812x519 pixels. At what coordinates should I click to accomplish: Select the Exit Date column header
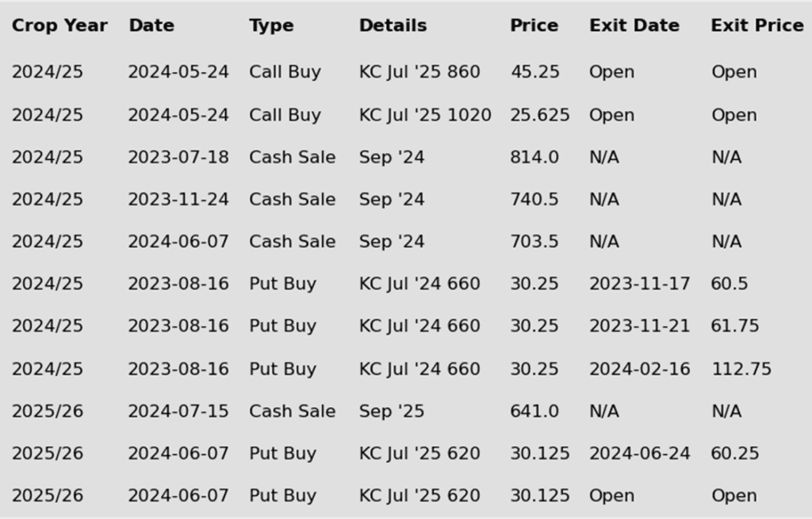tap(634, 25)
